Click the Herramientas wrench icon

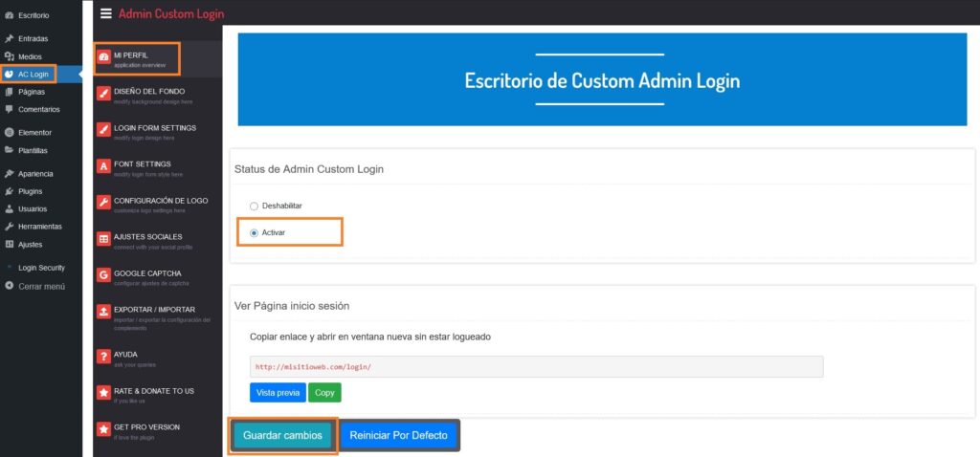coord(9,227)
